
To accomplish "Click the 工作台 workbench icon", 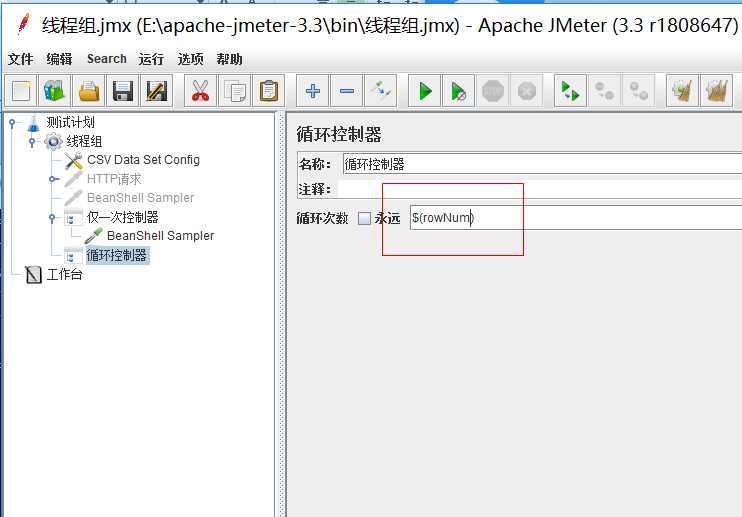I will click(x=33, y=274).
